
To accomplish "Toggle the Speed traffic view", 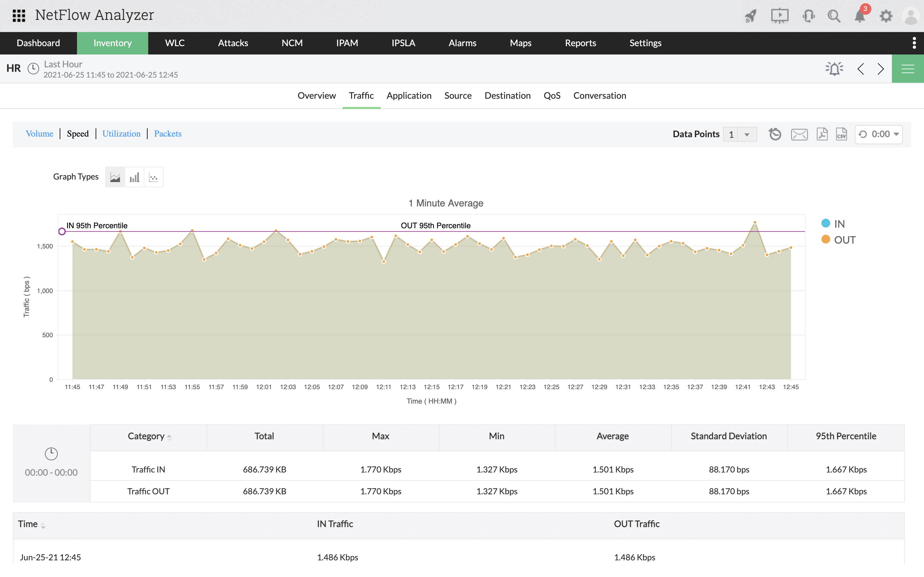I will click(x=77, y=134).
